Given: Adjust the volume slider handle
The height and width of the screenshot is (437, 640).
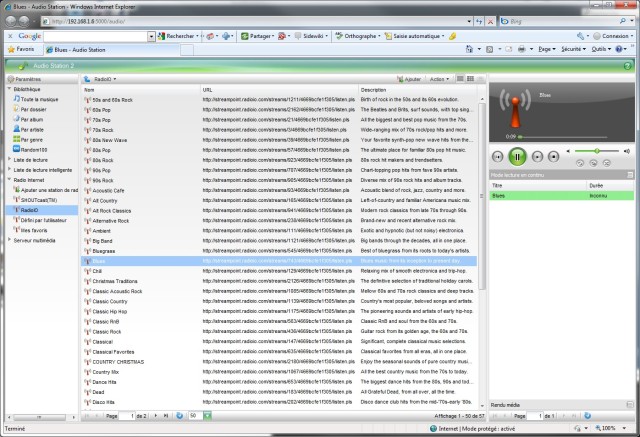Looking at the screenshot, I should click(597, 151).
